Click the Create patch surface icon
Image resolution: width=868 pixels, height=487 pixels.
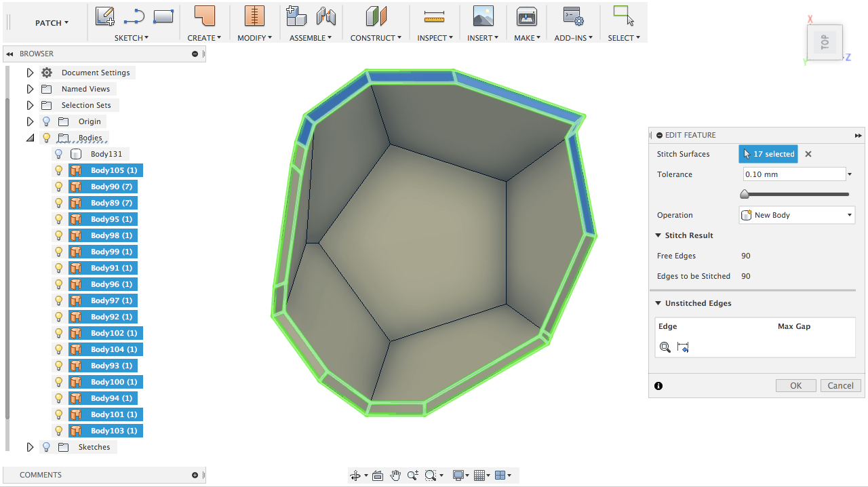tap(203, 16)
